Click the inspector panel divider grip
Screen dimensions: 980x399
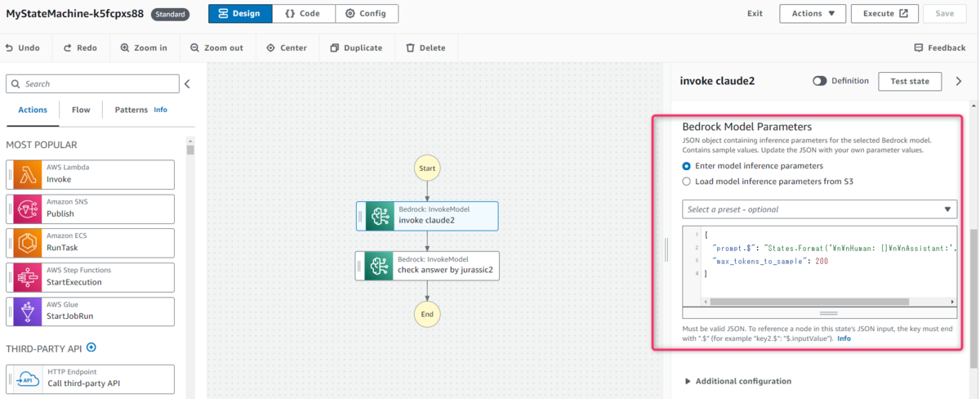click(666, 249)
